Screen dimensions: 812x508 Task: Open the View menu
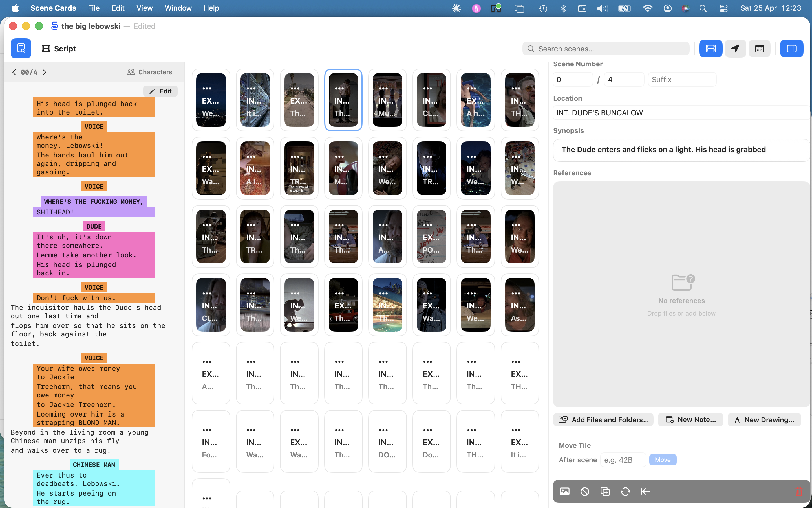pyautogui.click(x=144, y=8)
